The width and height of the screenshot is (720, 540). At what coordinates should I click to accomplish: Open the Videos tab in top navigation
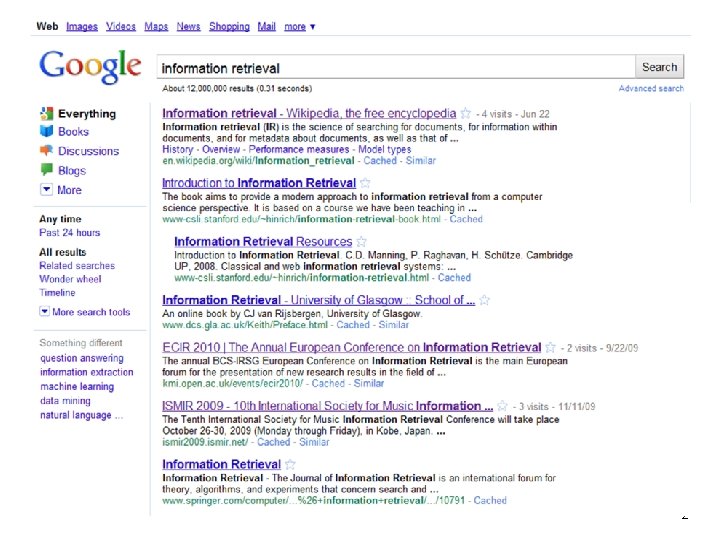point(121,27)
